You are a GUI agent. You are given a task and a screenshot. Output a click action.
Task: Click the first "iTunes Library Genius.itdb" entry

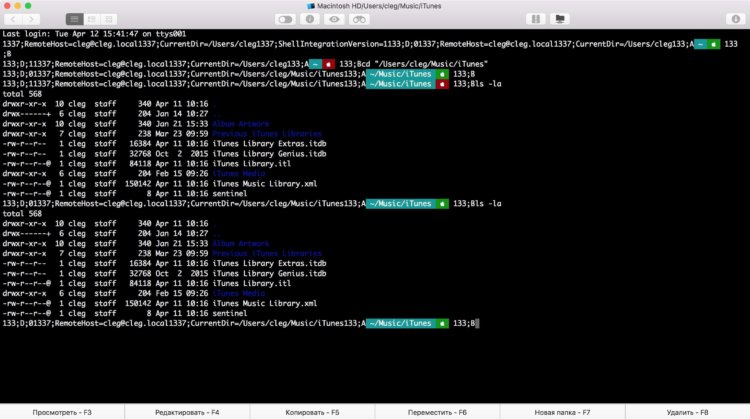pos(269,154)
